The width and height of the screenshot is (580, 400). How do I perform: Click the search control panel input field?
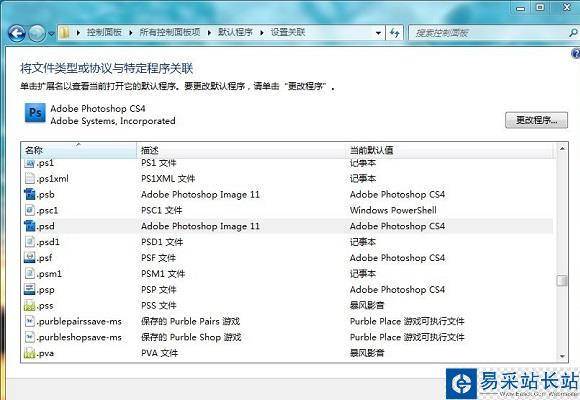[x=488, y=33]
